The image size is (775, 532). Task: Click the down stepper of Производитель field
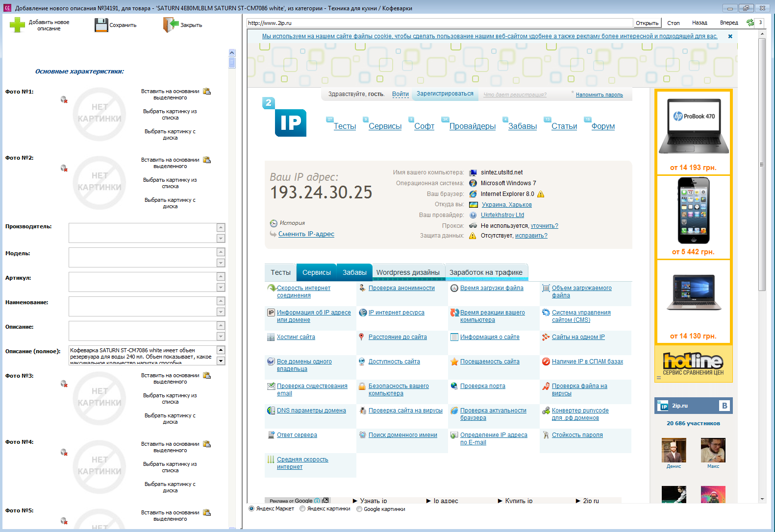(x=221, y=239)
